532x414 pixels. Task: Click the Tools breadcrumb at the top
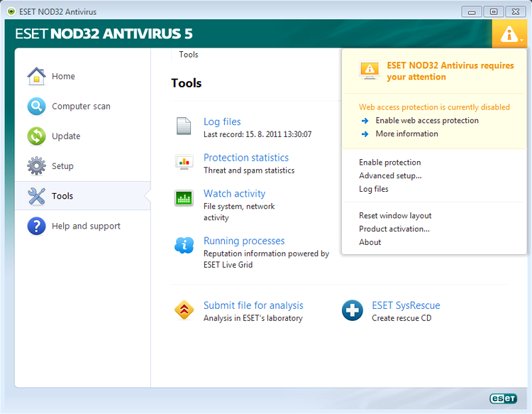point(188,55)
